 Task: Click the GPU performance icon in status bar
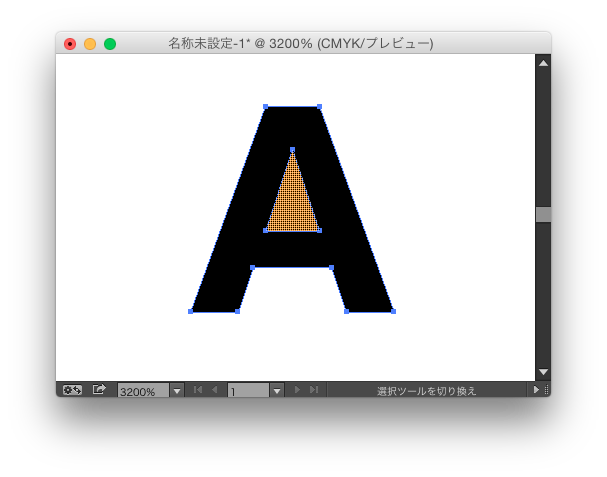coord(72,389)
